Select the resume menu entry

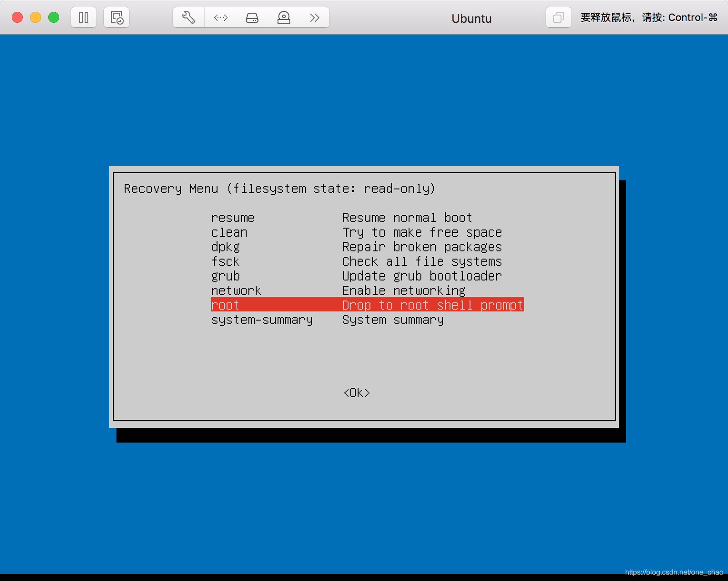pyautogui.click(x=233, y=218)
